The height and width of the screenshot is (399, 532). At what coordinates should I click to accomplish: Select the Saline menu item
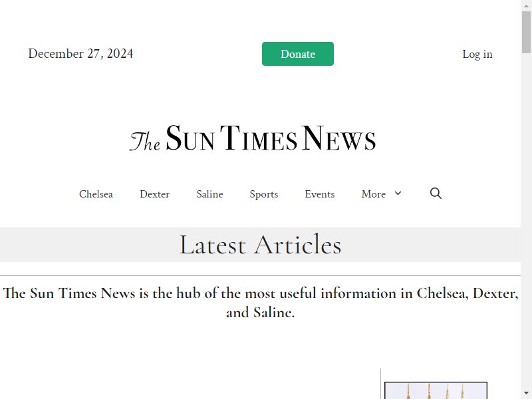click(209, 194)
